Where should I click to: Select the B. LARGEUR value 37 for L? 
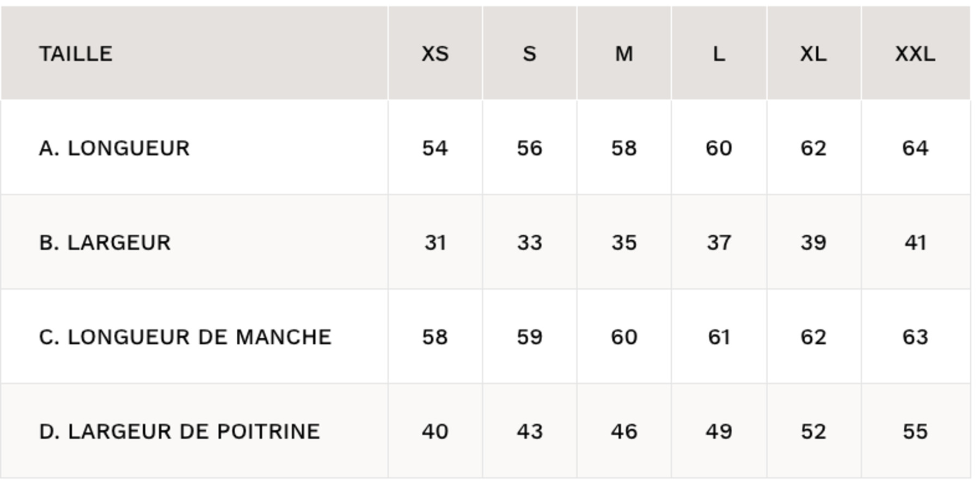719,242
